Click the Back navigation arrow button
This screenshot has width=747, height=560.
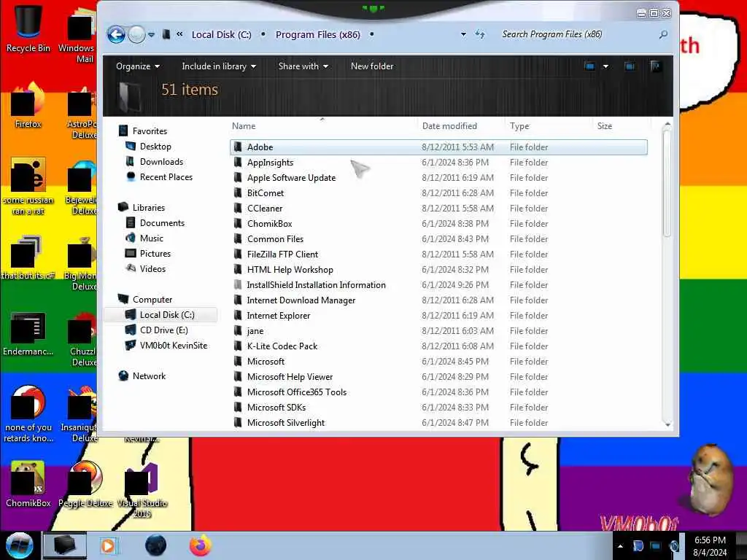[116, 35]
